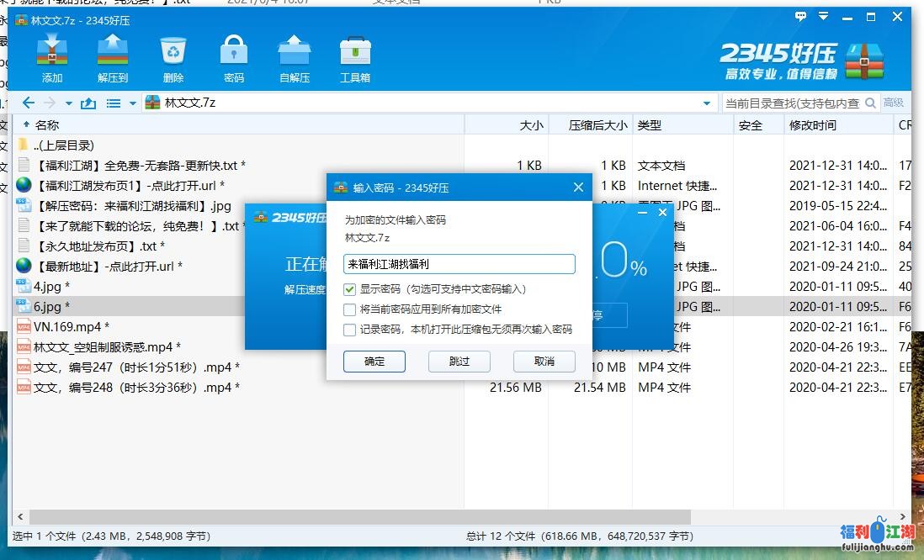Open the 工具箱 (Toolbox) icon
The width and height of the screenshot is (924, 560).
354,57
